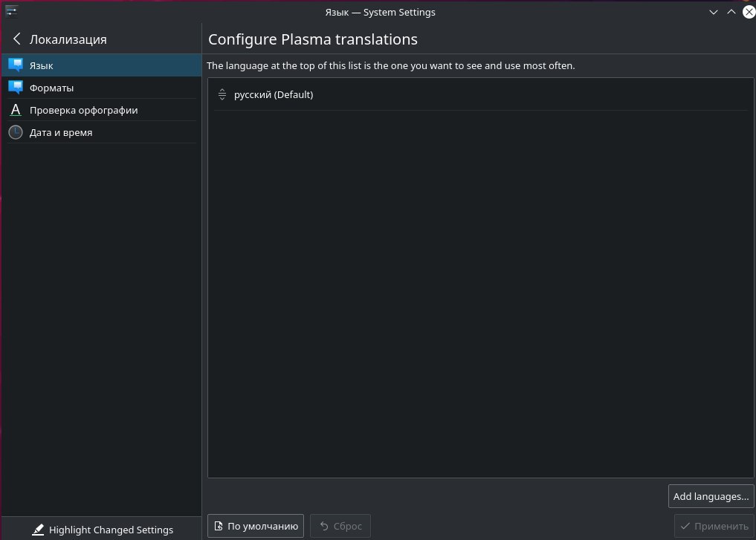Click the reorder handle beside русский
Screen dimensions: 756x540
[222, 94]
